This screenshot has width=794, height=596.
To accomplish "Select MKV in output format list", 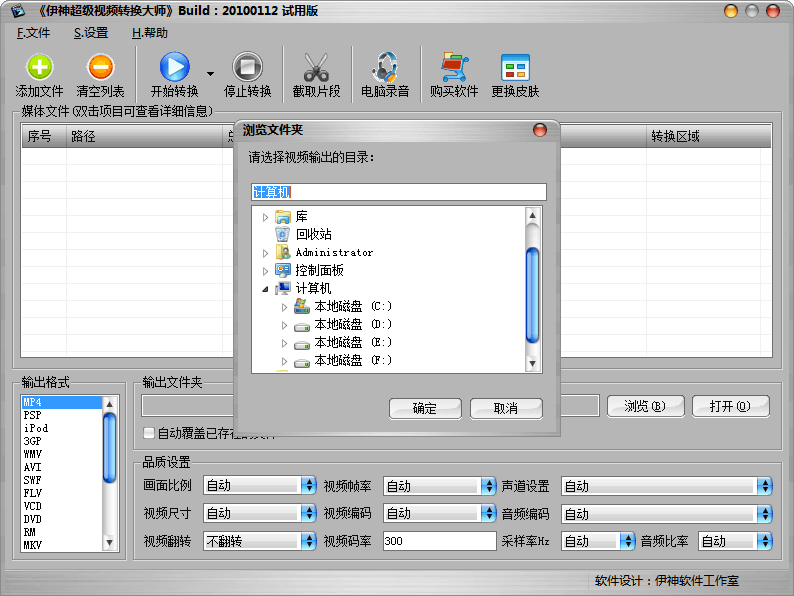I will (62, 545).
